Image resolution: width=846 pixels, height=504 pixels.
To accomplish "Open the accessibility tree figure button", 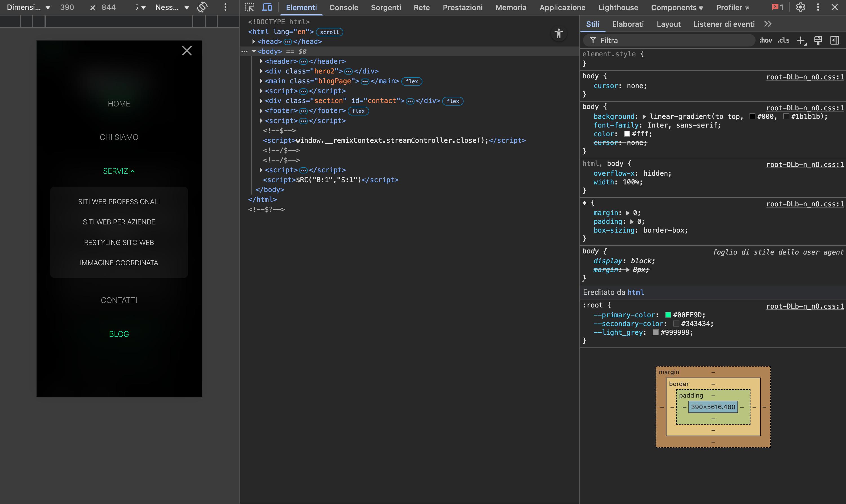I will [x=559, y=34].
